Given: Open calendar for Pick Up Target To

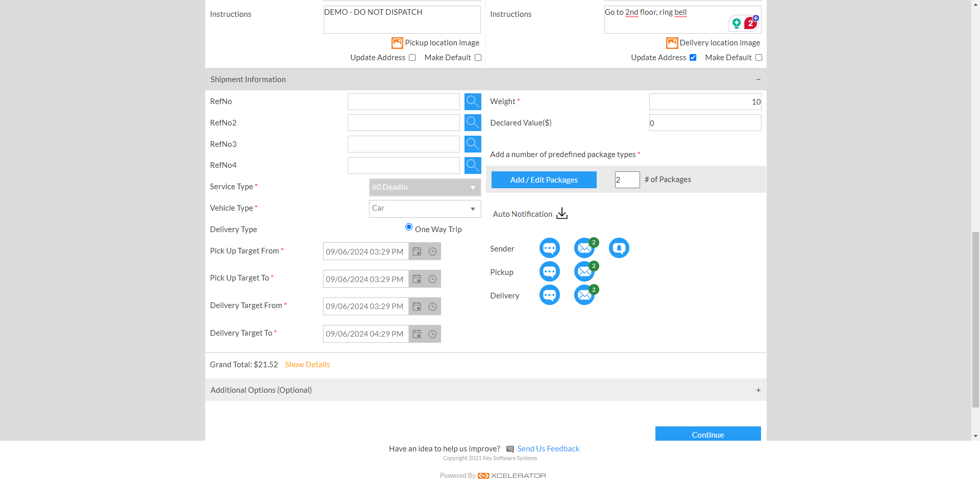Looking at the screenshot, I should click(x=417, y=279).
